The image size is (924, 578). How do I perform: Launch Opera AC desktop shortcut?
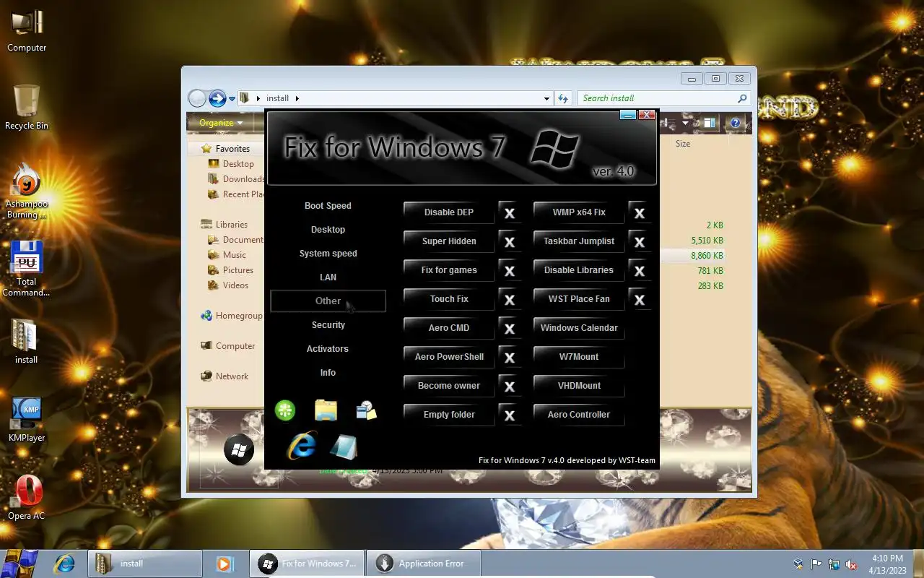pyautogui.click(x=27, y=497)
